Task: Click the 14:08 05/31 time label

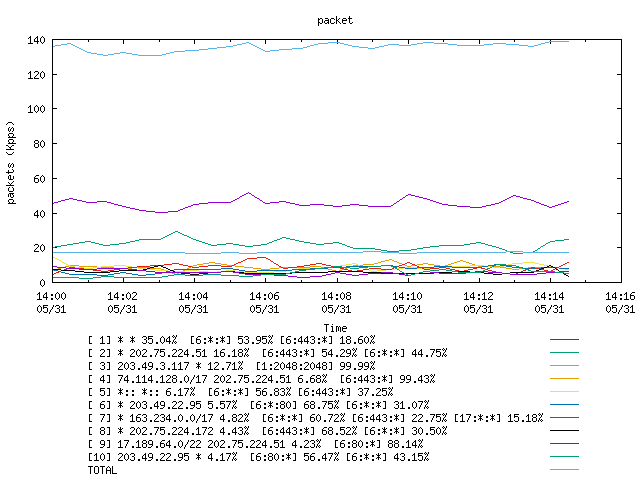Action: tap(336, 302)
